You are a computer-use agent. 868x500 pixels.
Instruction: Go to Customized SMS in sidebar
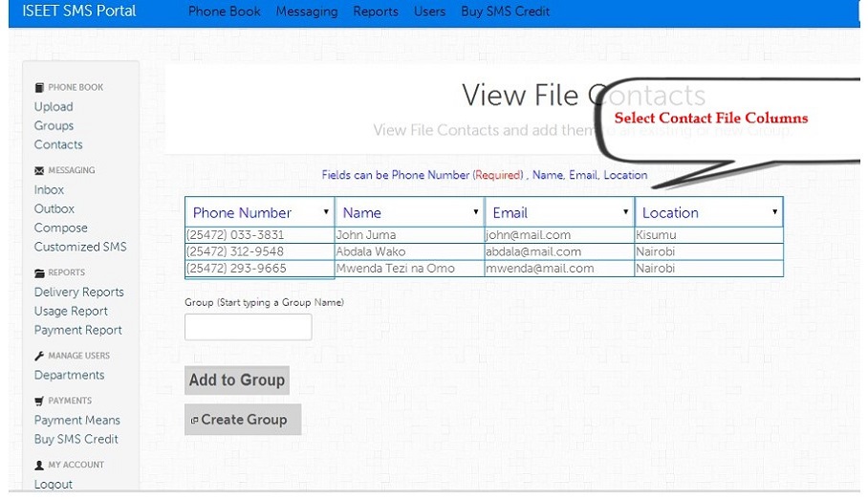(80, 247)
